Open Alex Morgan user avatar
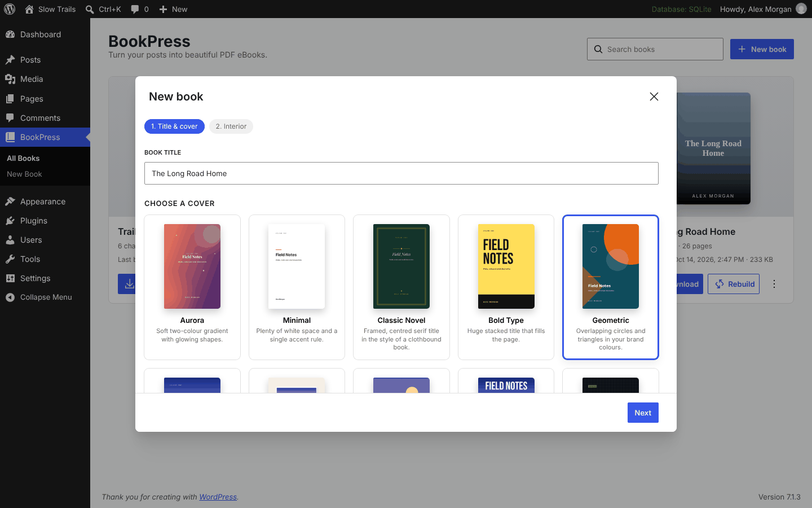 [801, 9]
